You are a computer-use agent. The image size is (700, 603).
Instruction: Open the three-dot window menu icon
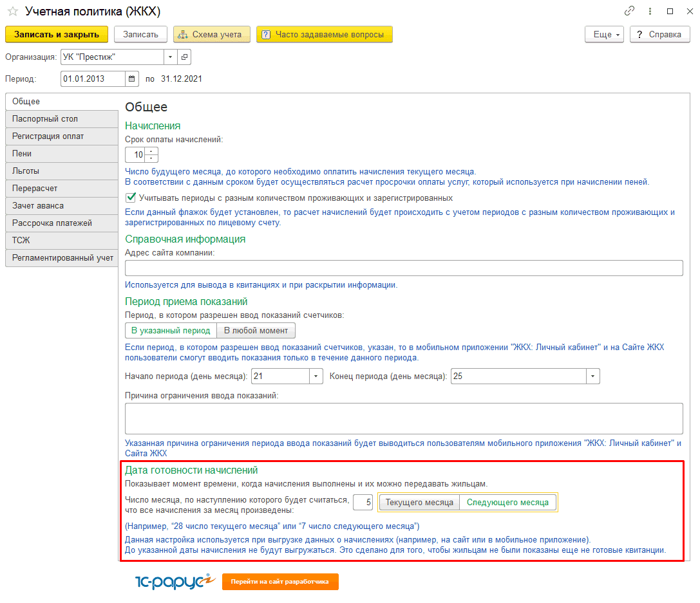point(650,12)
